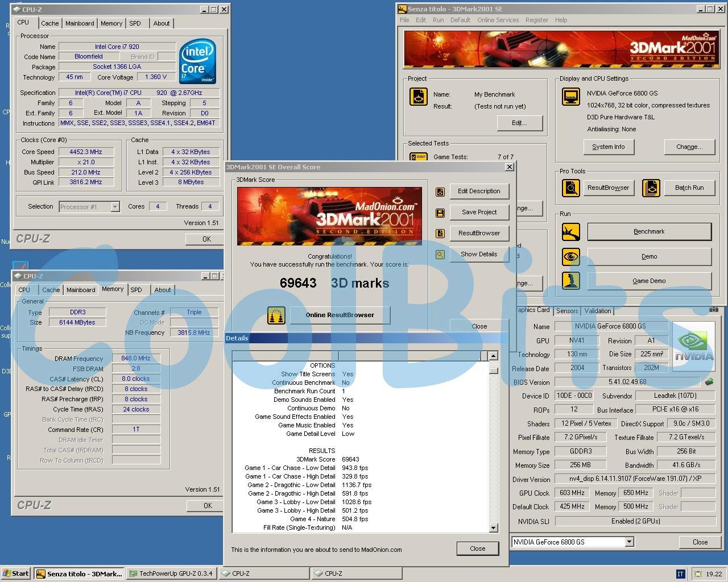Click the Details list scrollbar thumb
Viewport: 728px width, 582px height.
(494, 369)
